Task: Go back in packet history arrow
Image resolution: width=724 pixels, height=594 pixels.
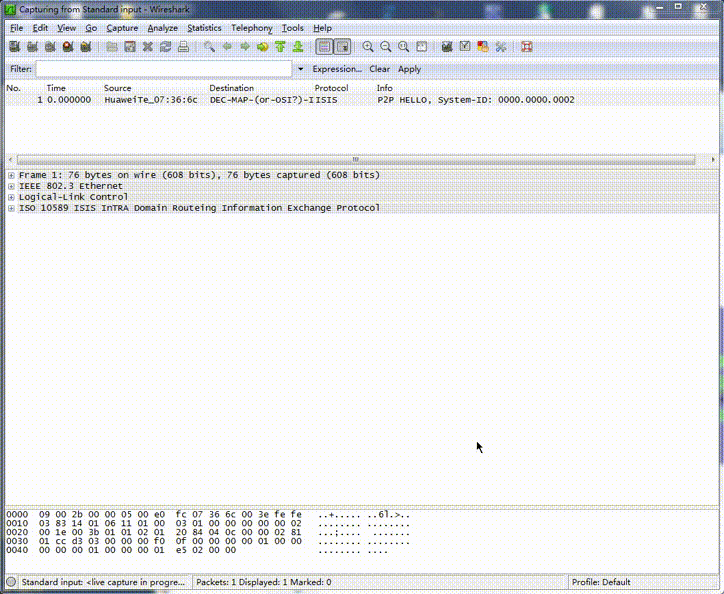Action: pos(227,47)
